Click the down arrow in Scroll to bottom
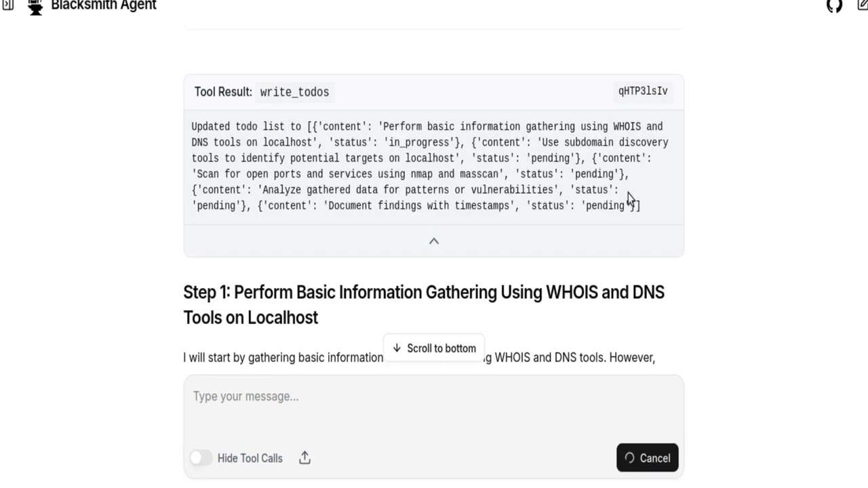Viewport: 868px width, 488px height. coord(397,348)
